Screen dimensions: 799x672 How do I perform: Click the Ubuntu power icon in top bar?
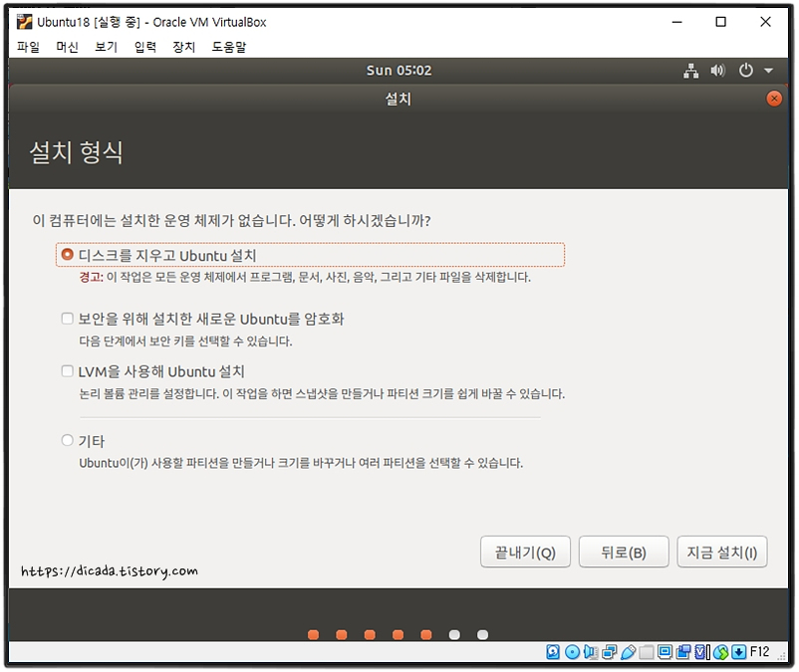point(745,71)
